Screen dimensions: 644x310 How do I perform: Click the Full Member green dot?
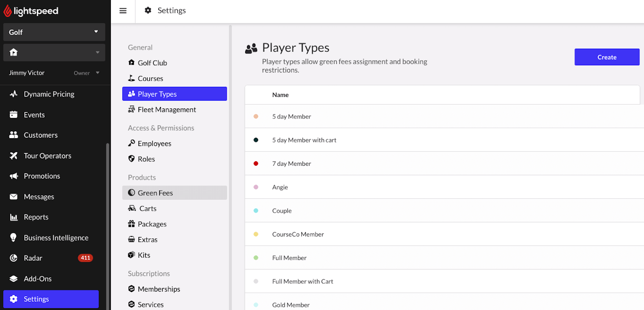256,258
